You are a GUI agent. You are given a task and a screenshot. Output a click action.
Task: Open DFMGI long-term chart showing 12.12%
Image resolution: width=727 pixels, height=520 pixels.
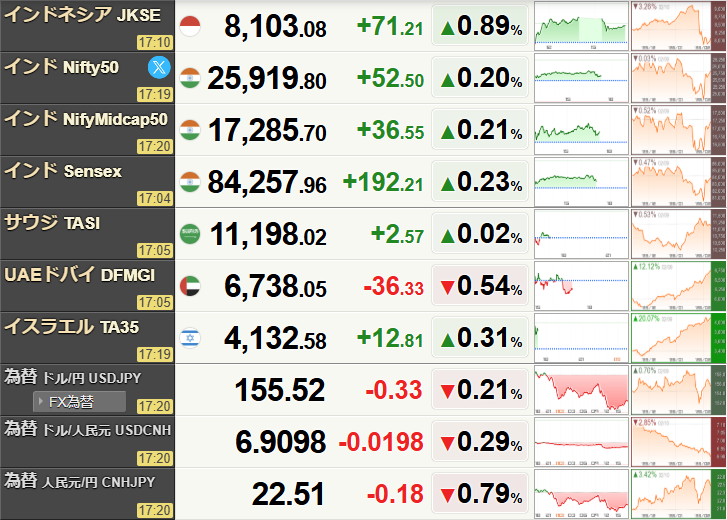tap(678, 286)
